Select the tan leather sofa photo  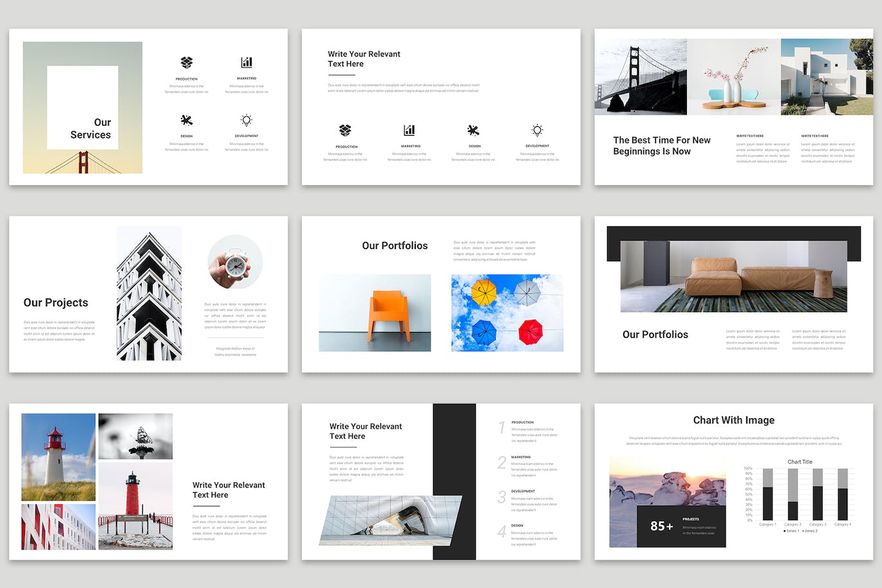point(734,277)
